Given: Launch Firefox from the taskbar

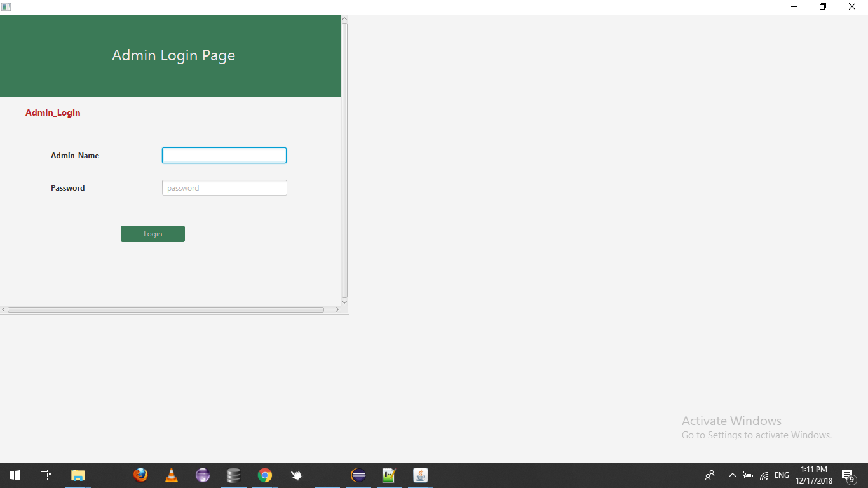Looking at the screenshot, I should [140, 475].
